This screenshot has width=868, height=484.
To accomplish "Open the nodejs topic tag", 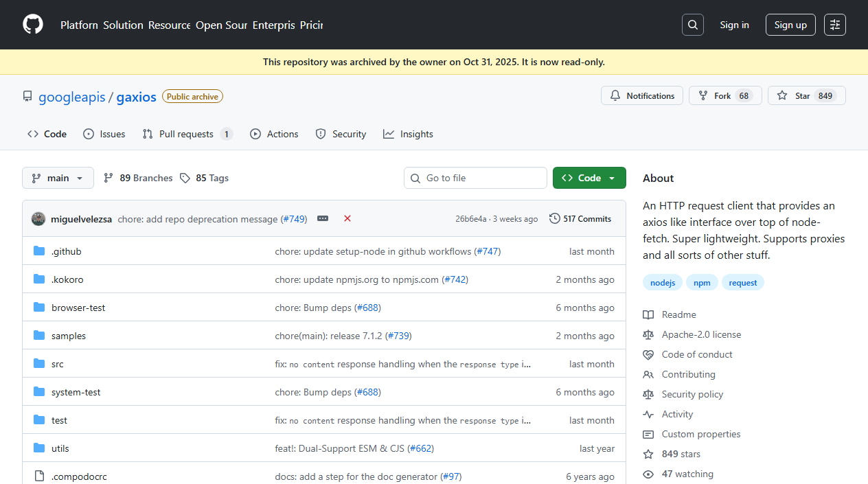I will click(663, 283).
